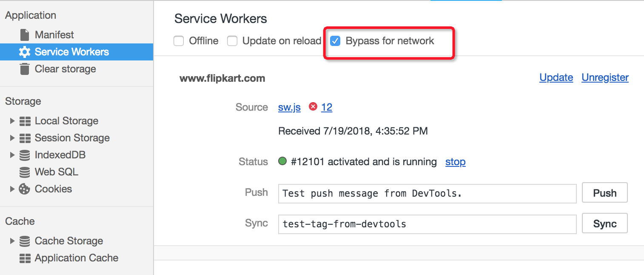Click the red error icon next to sw.js

click(x=313, y=107)
